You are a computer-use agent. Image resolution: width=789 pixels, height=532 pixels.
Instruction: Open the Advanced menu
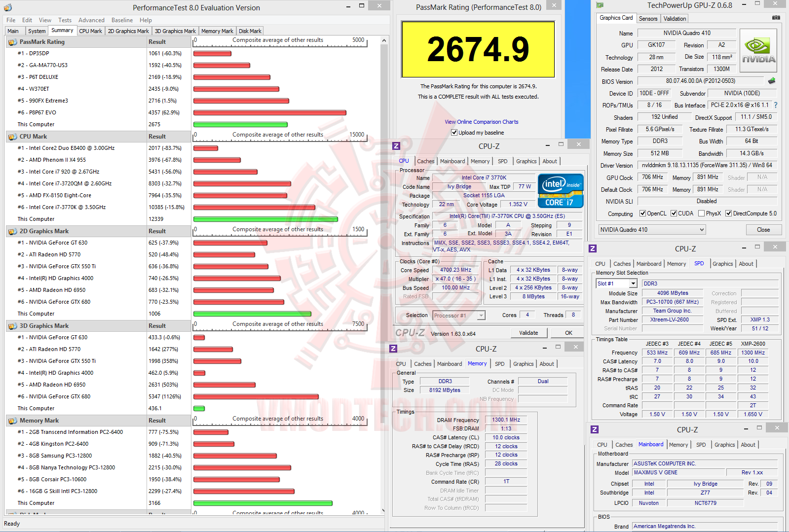pos(91,20)
